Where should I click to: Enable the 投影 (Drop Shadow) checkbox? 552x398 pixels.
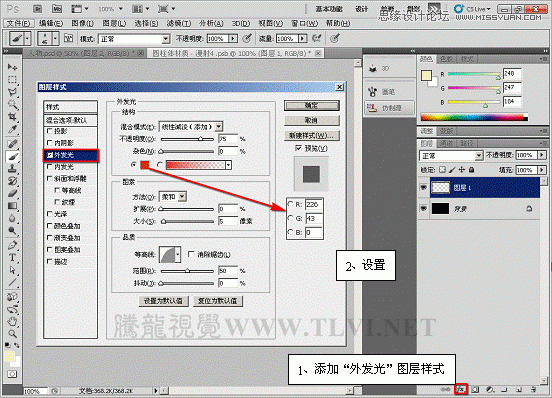click(x=50, y=131)
